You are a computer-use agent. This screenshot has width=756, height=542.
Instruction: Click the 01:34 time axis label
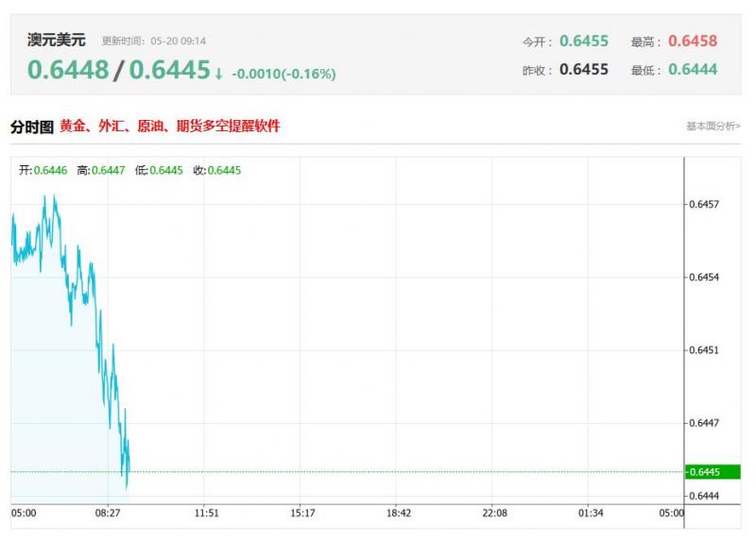pyautogui.click(x=591, y=513)
